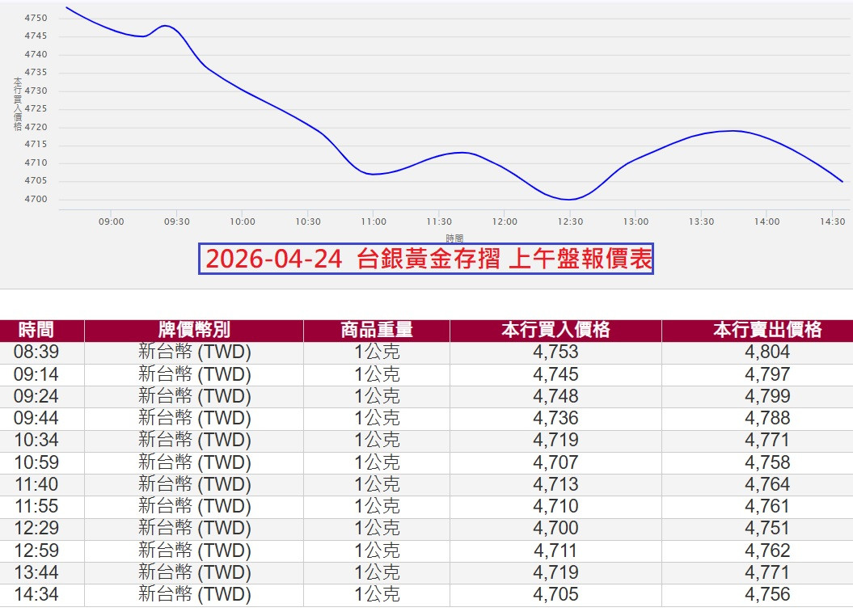Click sell price 4,756
This screenshot has height=616, width=853.
pos(767,594)
